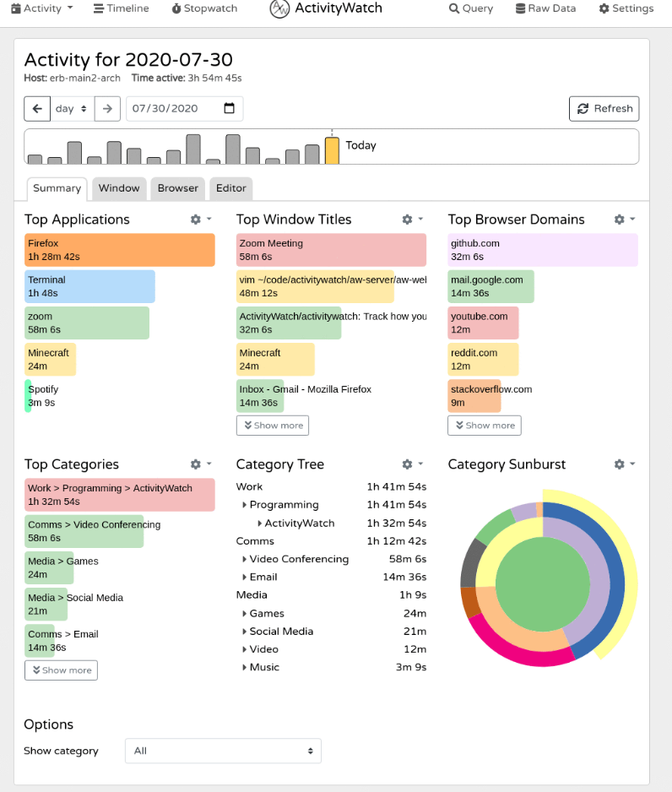
Task: Switch to the Window tab
Action: click(x=119, y=188)
